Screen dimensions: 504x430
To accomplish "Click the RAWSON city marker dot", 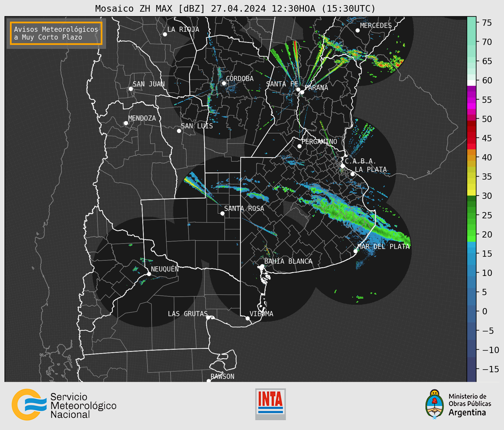I will tap(209, 381).
